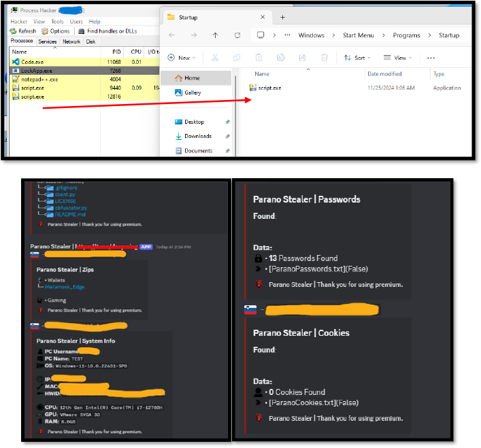Click Refresh in Process Hacker toolbar
Viewport: 481px width, 448px height.
point(23,31)
